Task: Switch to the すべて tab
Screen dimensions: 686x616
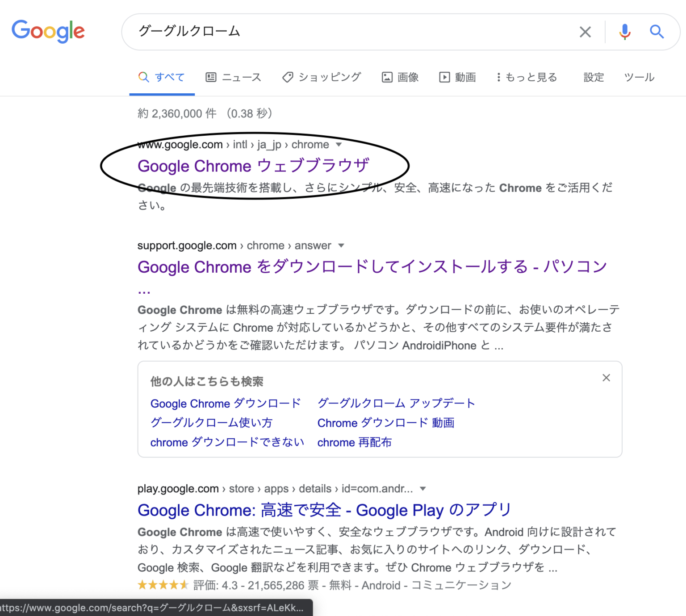Action: click(162, 77)
